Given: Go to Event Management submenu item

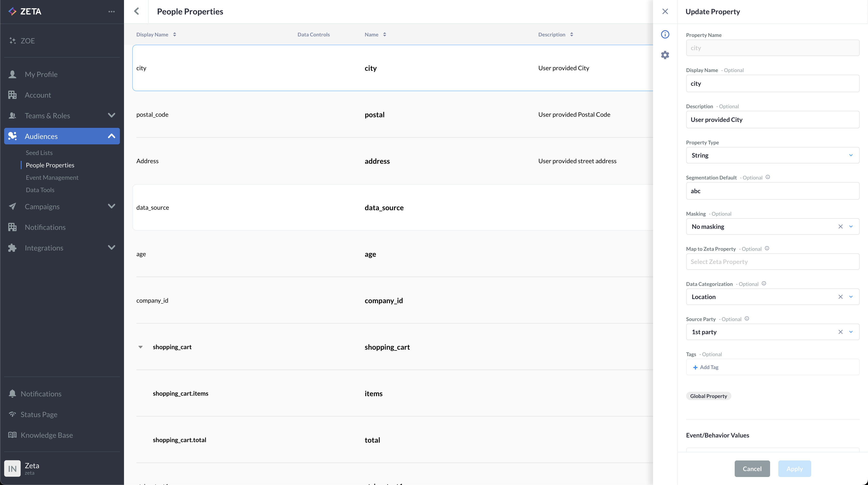Looking at the screenshot, I should [x=52, y=177].
